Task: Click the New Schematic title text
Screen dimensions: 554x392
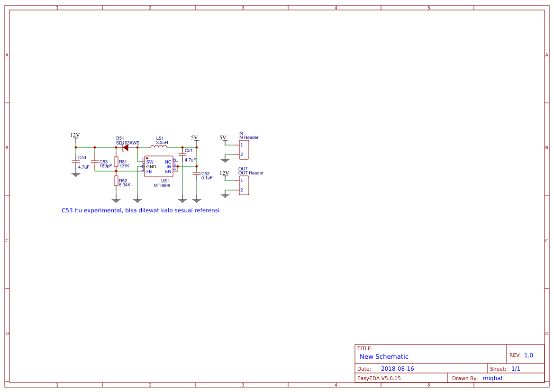Action: point(385,356)
